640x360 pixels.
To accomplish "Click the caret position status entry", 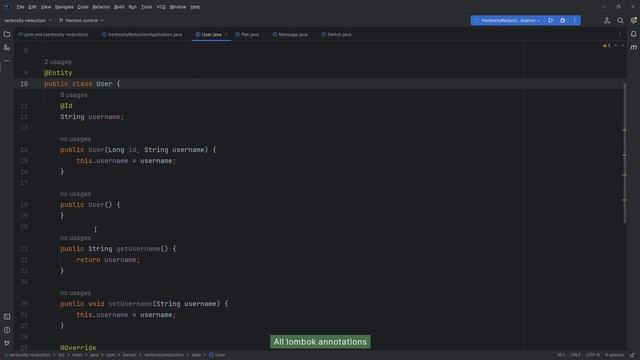I will tap(561, 355).
